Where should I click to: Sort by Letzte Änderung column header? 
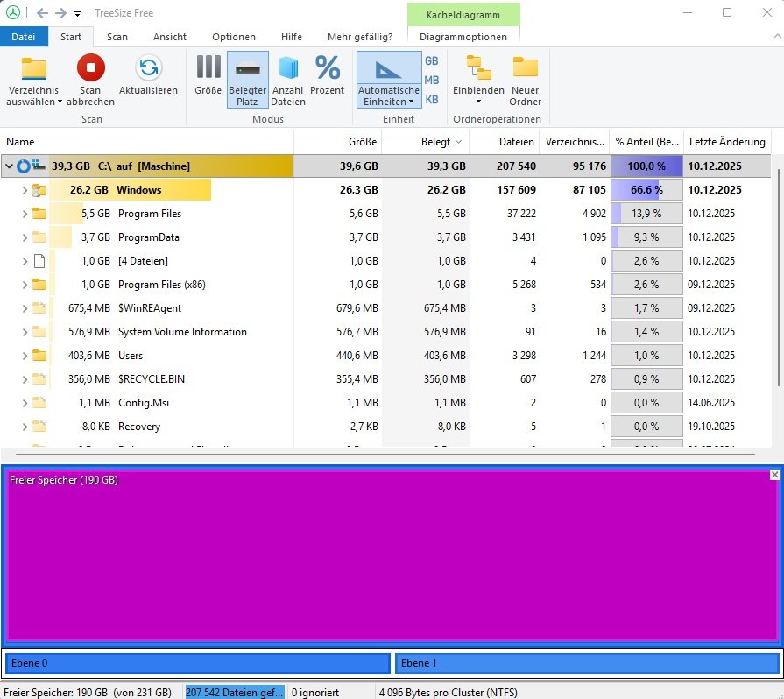pyautogui.click(x=727, y=142)
